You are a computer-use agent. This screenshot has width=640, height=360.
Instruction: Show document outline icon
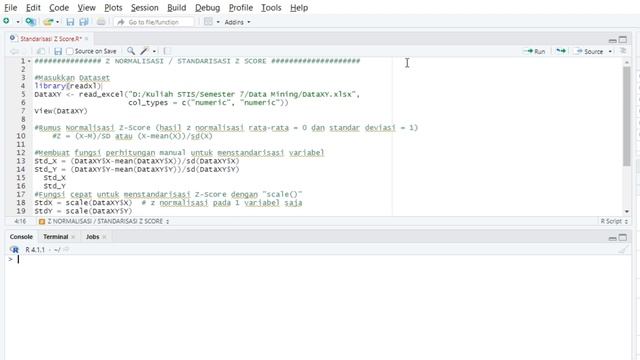[x=623, y=51]
